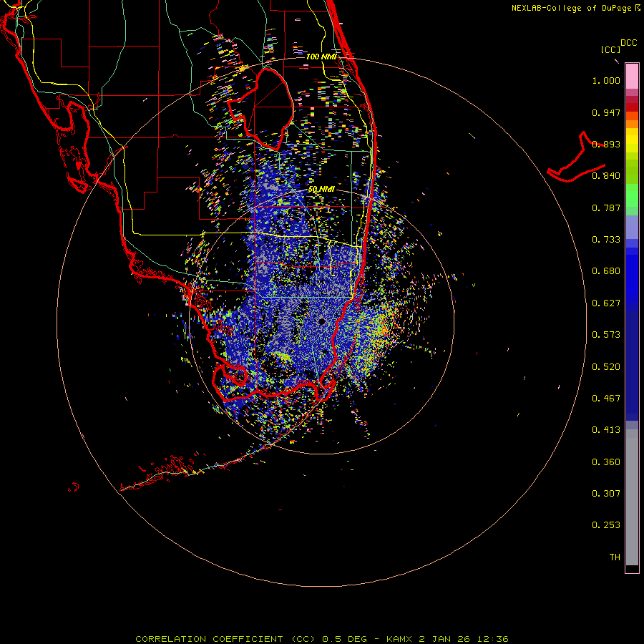
Task: Click the TH threshold label on scale
Action: tap(615, 557)
